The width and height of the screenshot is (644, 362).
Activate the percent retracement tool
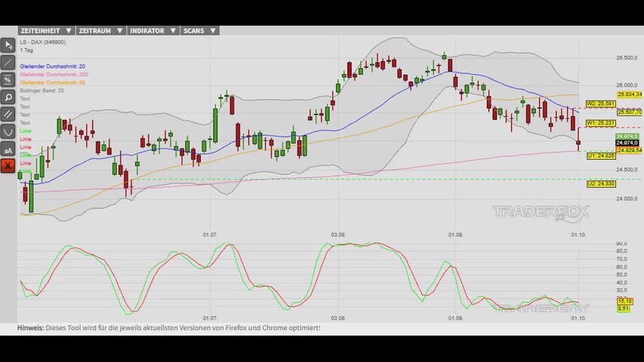(8, 80)
